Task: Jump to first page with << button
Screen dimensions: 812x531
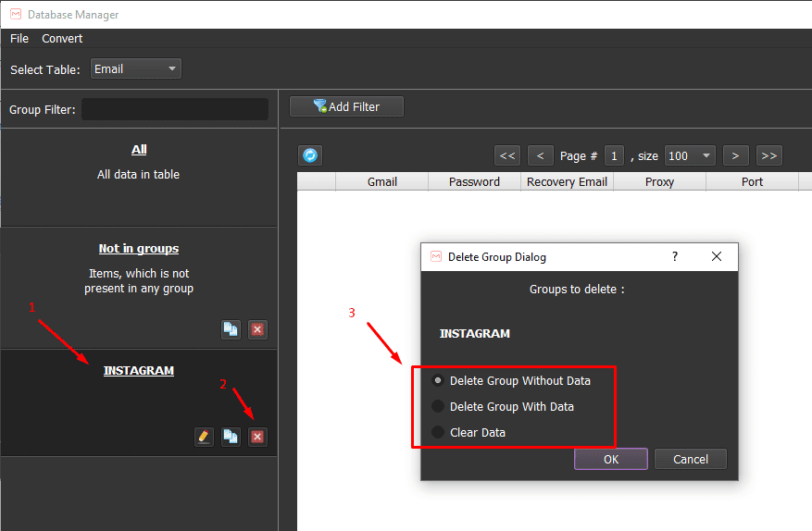Action: (x=507, y=155)
